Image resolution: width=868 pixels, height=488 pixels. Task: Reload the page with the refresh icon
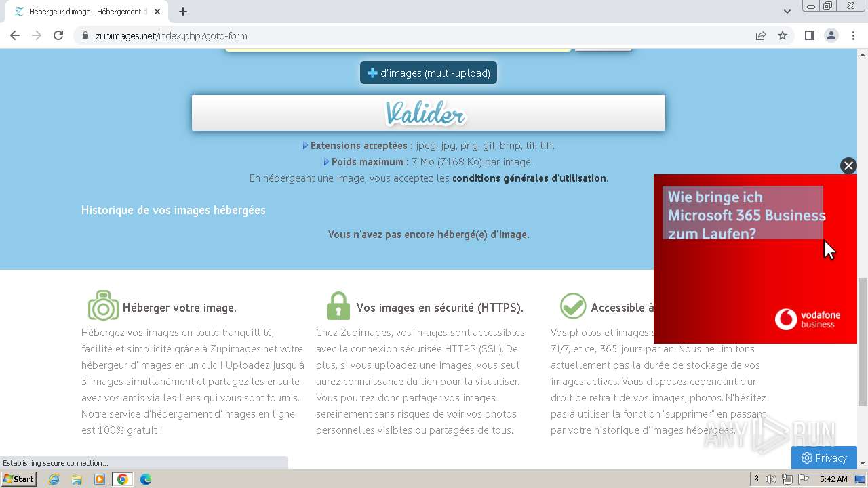(x=58, y=35)
